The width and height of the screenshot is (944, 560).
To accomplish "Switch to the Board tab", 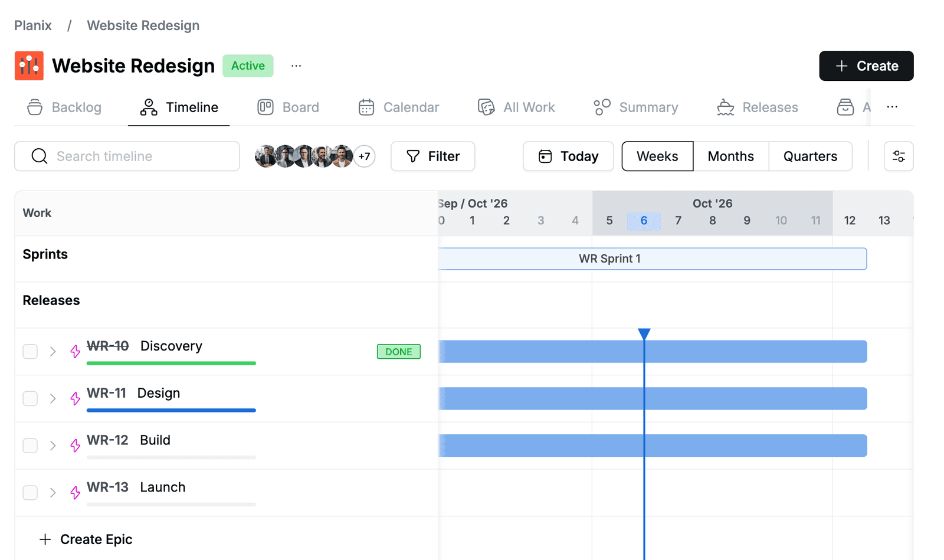I will coord(289,107).
